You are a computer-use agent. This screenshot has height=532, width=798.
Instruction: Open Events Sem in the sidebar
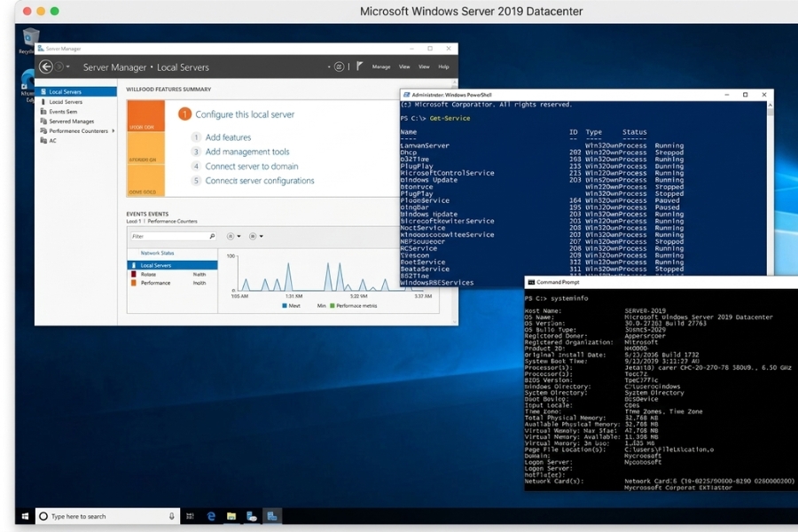click(63, 112)
